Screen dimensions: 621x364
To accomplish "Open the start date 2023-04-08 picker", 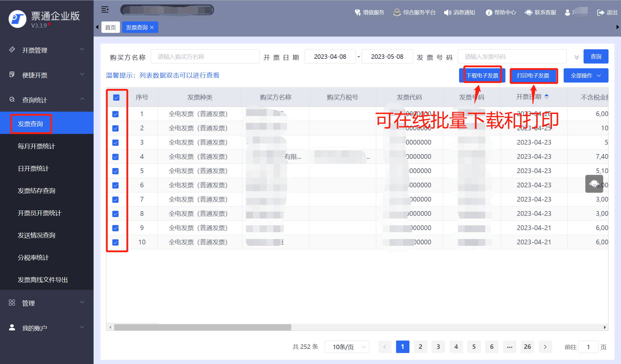I will point(330,56).
